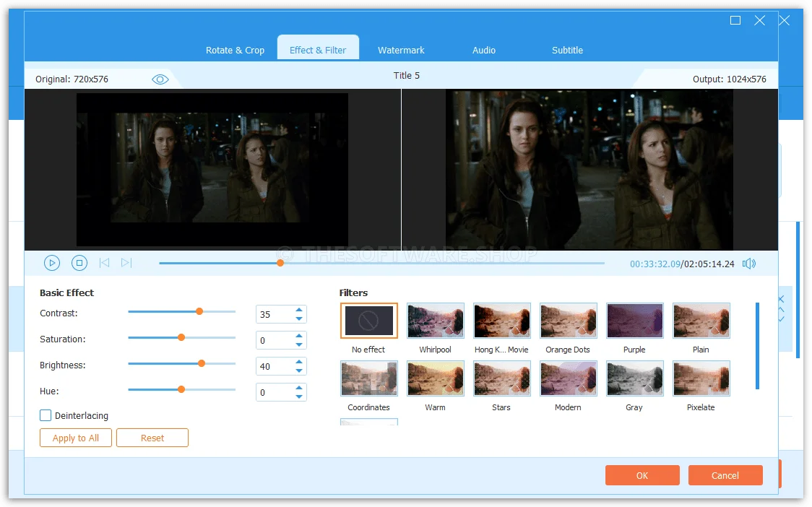Close the main background window
This screenshot has width=812, height=507.
785,20
